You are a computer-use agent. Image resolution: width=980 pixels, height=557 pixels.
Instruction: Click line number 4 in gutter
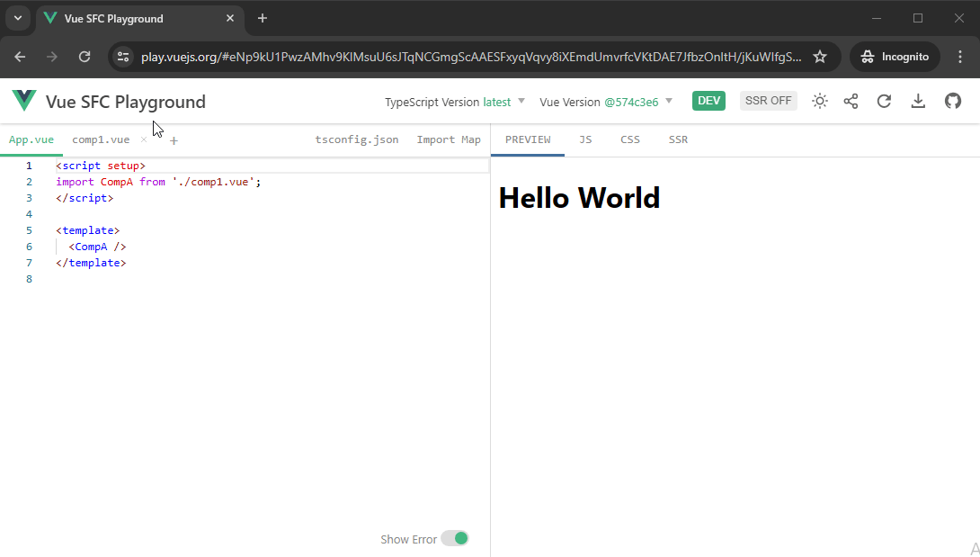pos(29,214)
